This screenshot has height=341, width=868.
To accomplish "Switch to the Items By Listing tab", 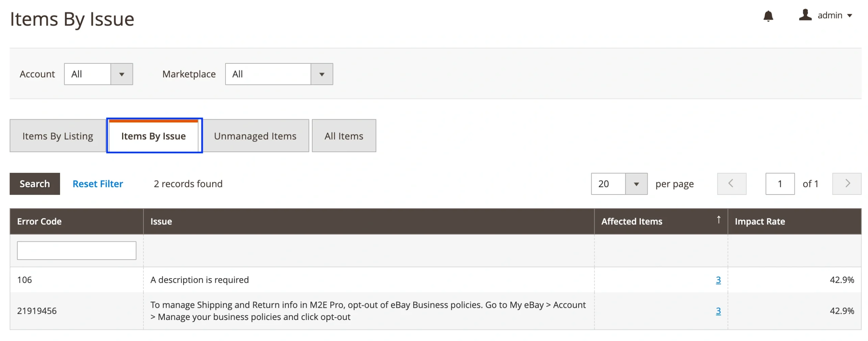I will 58,136.
